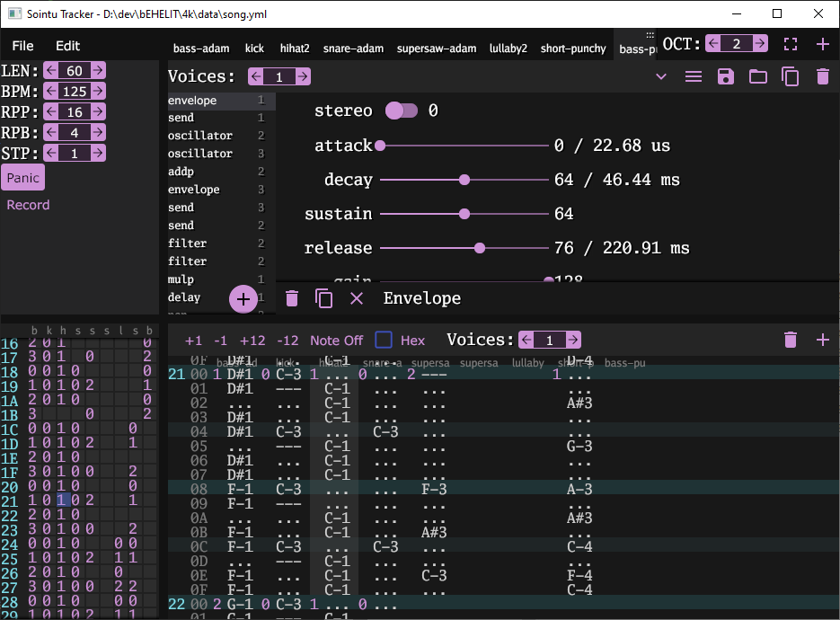Toggle the stereo switch
The image size is (840, 620).
402,111
